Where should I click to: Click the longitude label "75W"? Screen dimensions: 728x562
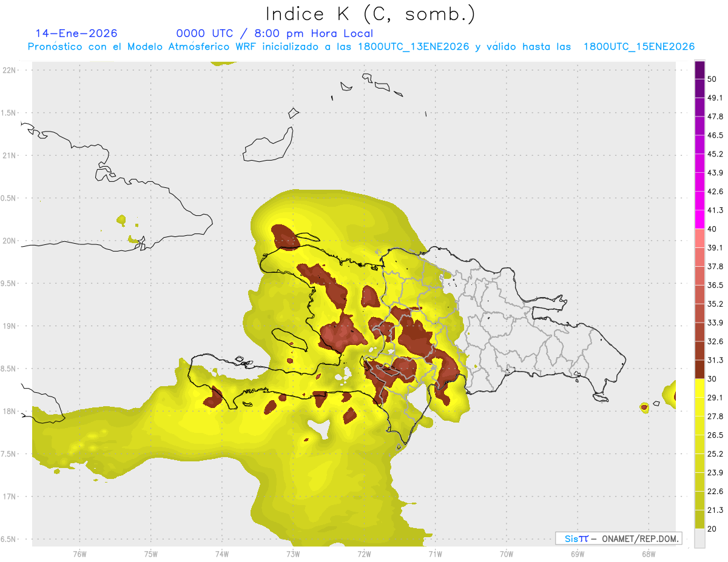pyautogui.click(x=150, y=554)
